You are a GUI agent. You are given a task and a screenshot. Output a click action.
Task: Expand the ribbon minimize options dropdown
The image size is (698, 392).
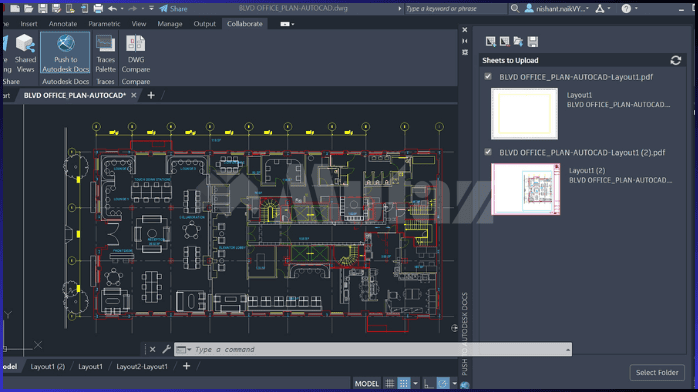pyautogui.click(x=287, y=24)
